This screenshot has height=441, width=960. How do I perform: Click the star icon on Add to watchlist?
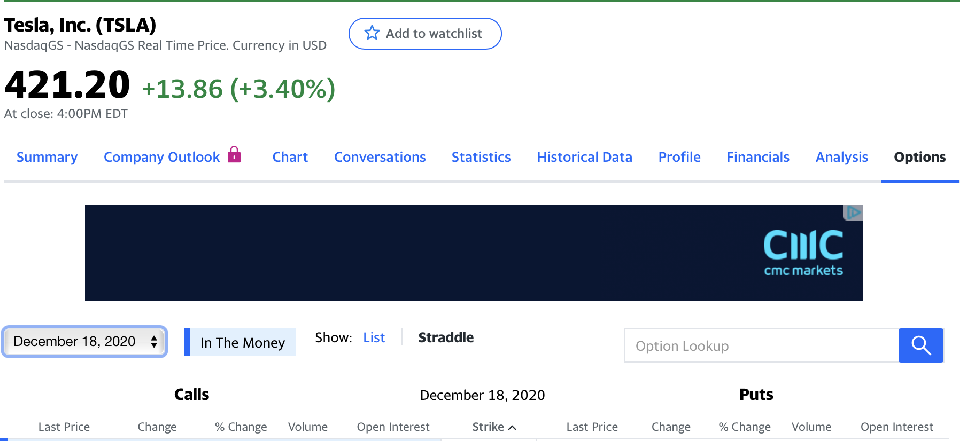[372, 33]
